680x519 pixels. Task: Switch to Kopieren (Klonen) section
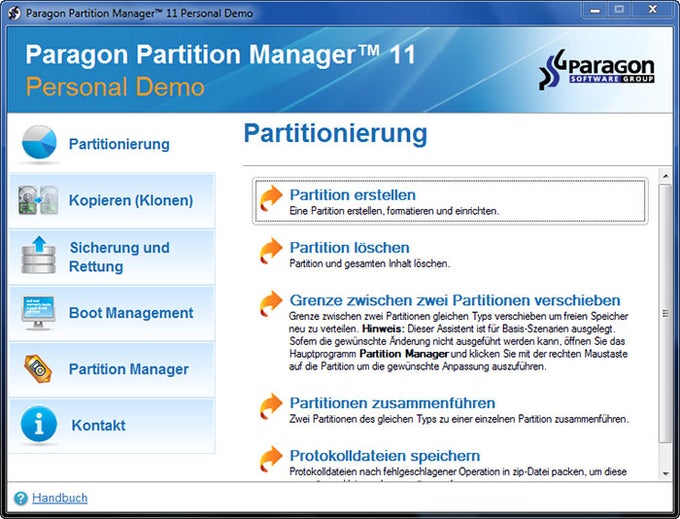coord(112,200)
